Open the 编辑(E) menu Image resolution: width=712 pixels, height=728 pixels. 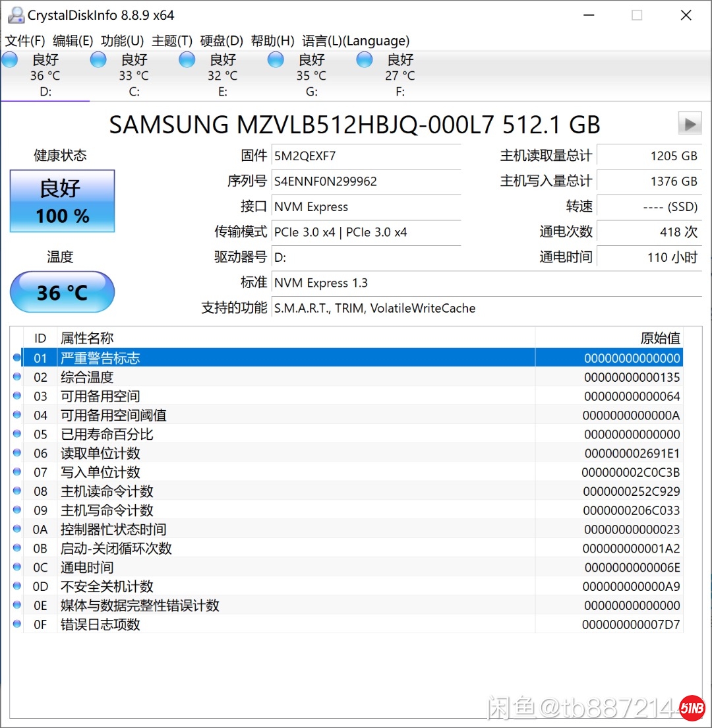click(73, 41)
